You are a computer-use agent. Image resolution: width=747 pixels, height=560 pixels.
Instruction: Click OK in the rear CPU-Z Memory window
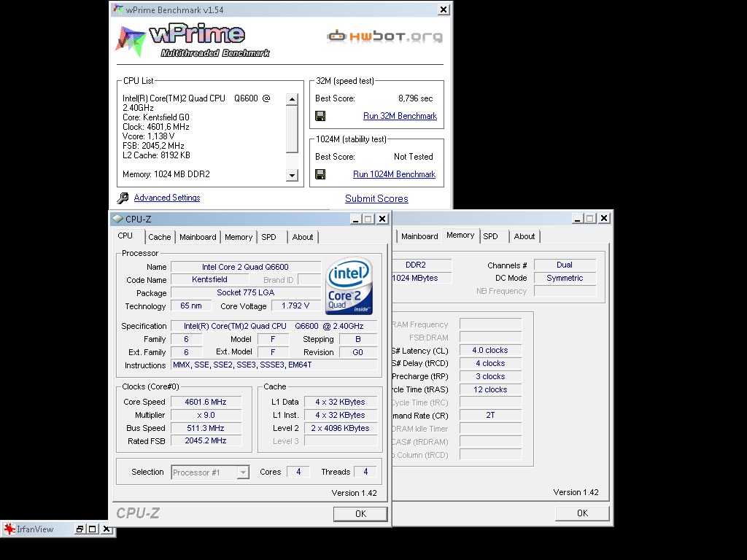click(582, 513)
